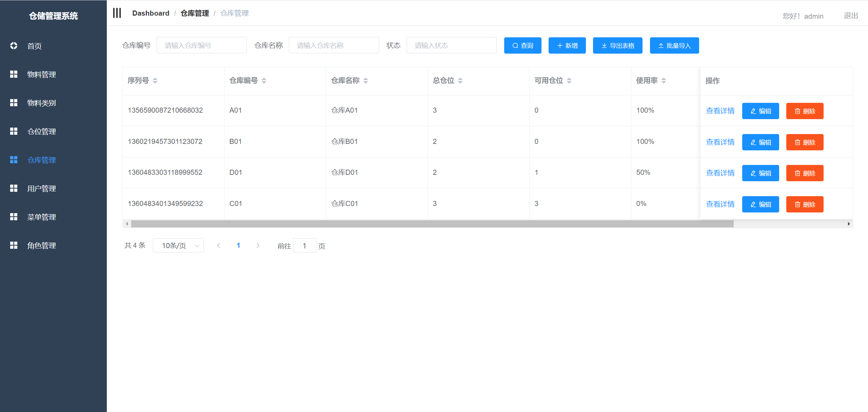The height and width of the screenshot is (412, 868).
Task: Click the 首页 home icon in sidebar
Action: [14, 45]
